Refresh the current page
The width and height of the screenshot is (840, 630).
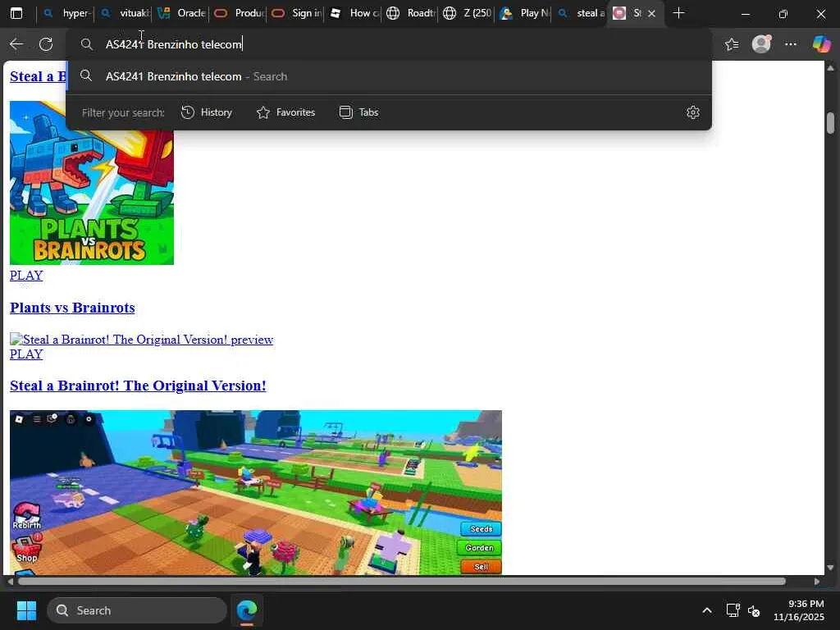pyautogui.click(x=46, y=44)
